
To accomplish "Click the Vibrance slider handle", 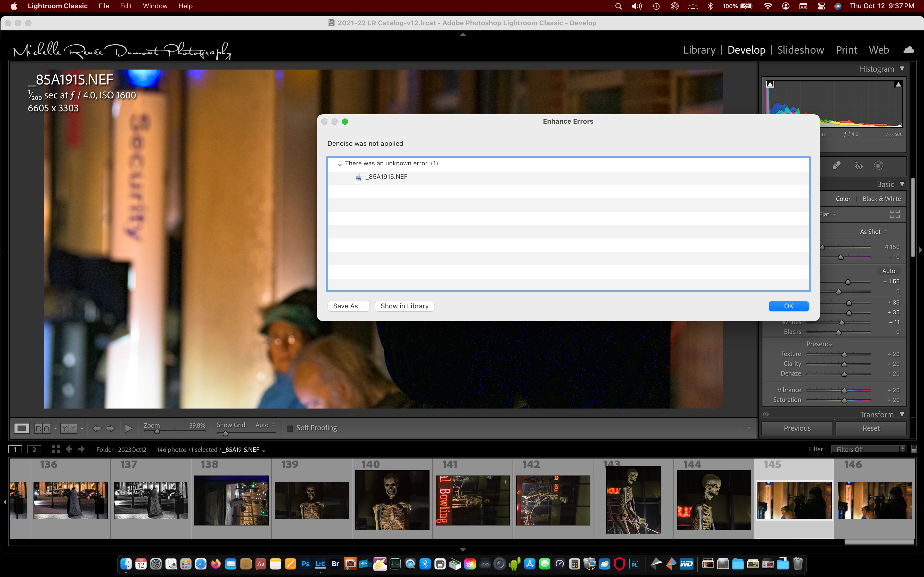I will (x=844, y=391).
